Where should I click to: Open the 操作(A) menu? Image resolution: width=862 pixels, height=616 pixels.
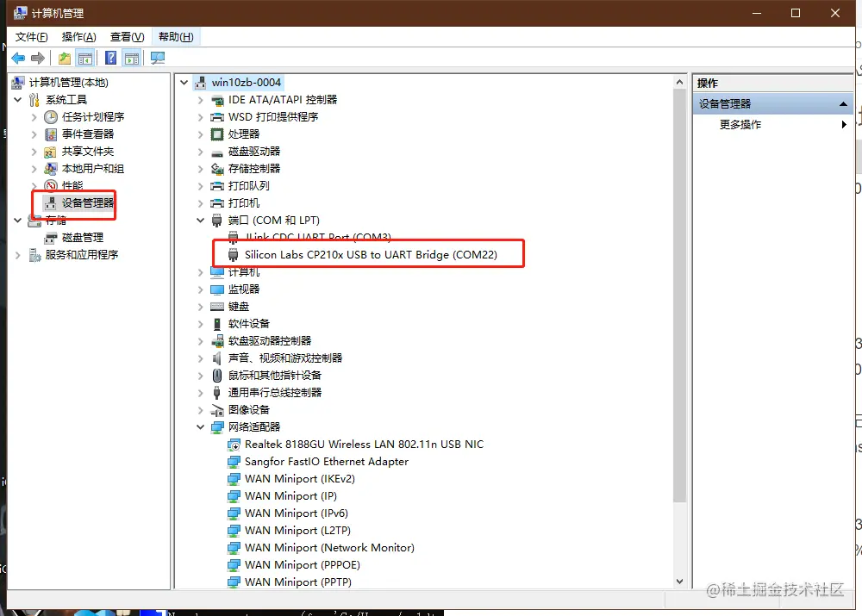tap(78, 37)
